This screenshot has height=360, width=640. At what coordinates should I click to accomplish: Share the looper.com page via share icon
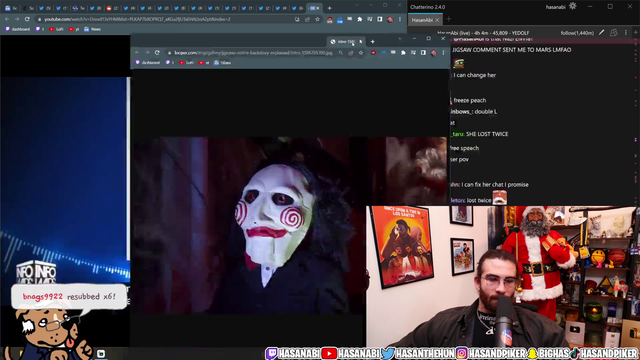tap(351, 53)
